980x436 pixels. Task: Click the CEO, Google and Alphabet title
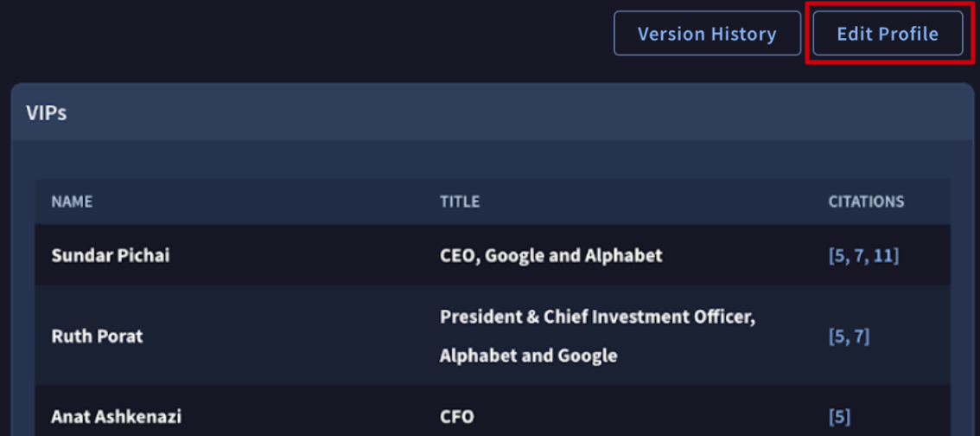coord(550,255)
